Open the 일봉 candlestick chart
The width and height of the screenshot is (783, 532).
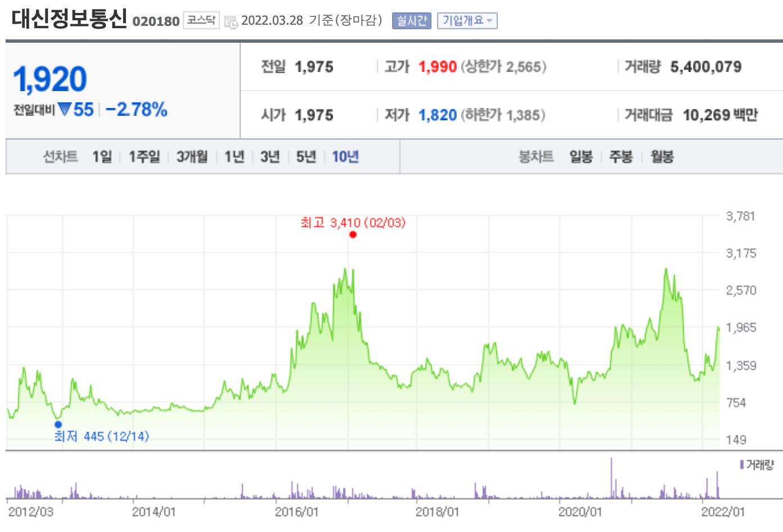581,156
